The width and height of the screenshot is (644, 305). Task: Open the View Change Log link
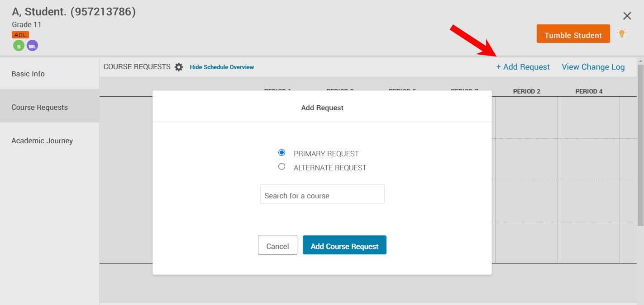[x=593, y=67]
